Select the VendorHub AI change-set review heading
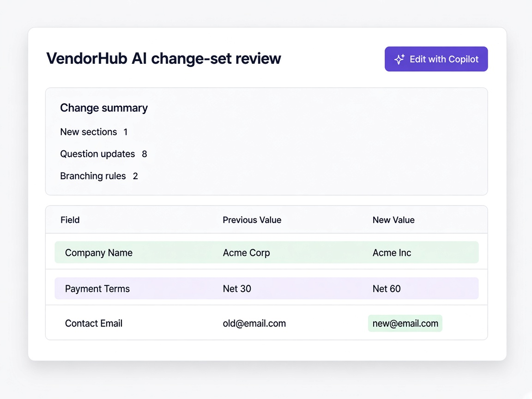The width and height of the screenshot is (532, 399). 163,58
